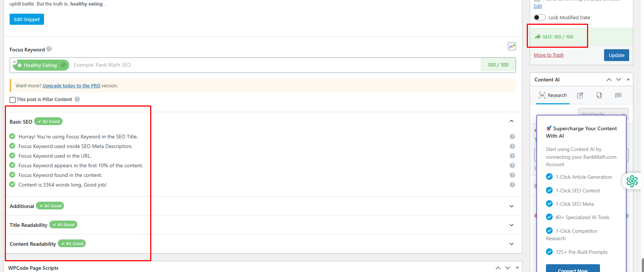Remove the Healthy Eating keyword tag

click(x=14, y=62)
